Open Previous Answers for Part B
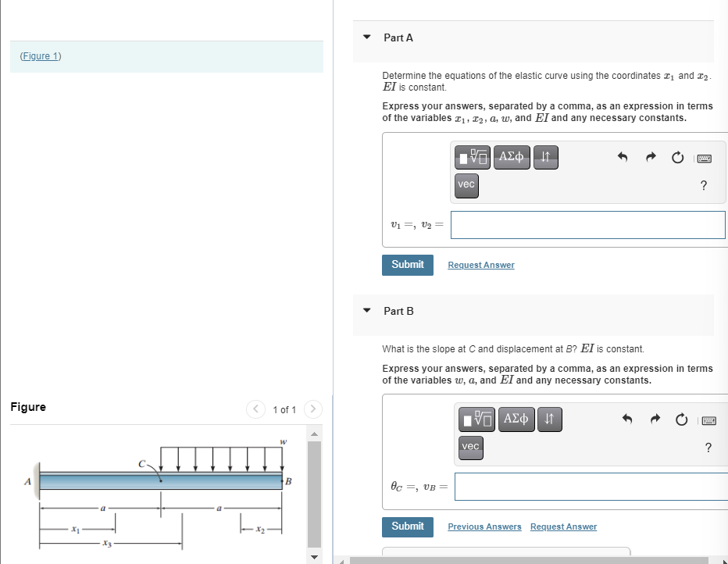Image resolution: width=728 pixels, height=564 pixels. coord(484,527)
